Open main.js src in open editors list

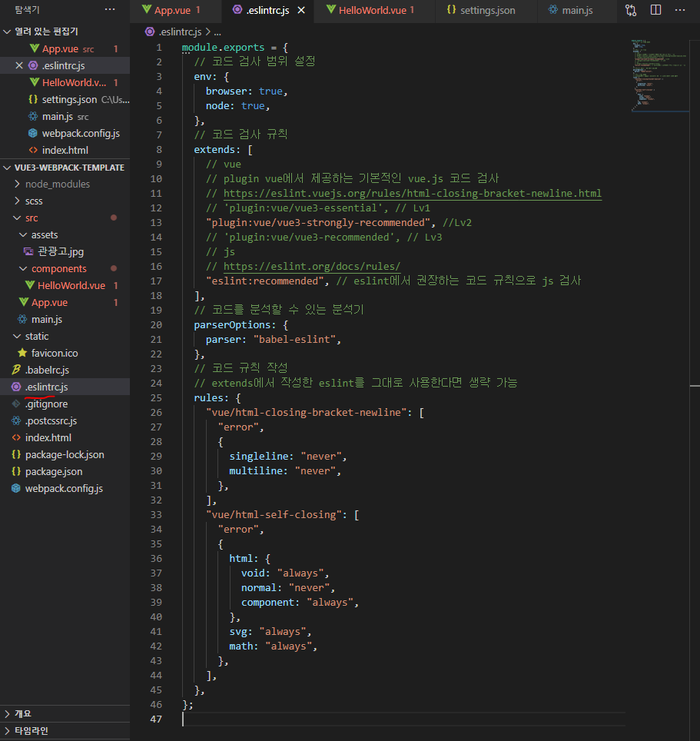pyautogui.click(x=65, y=117)
